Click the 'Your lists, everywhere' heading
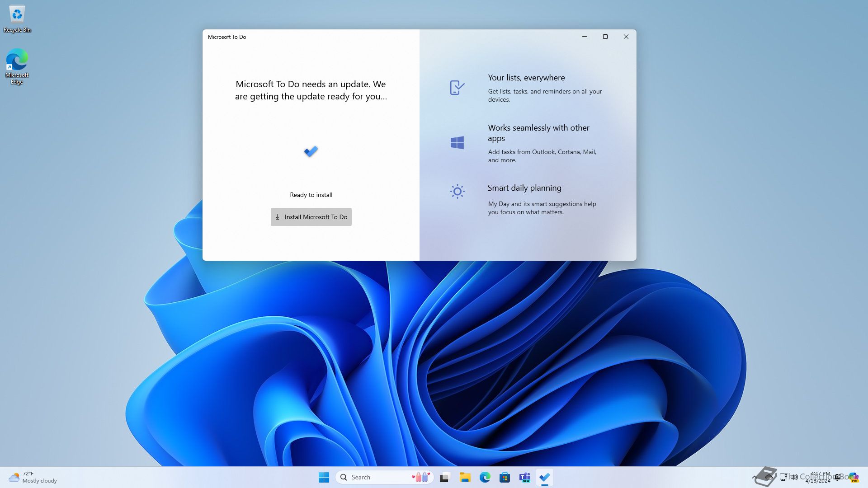Viewport: 868px width, 488px height. coord(526,78)
